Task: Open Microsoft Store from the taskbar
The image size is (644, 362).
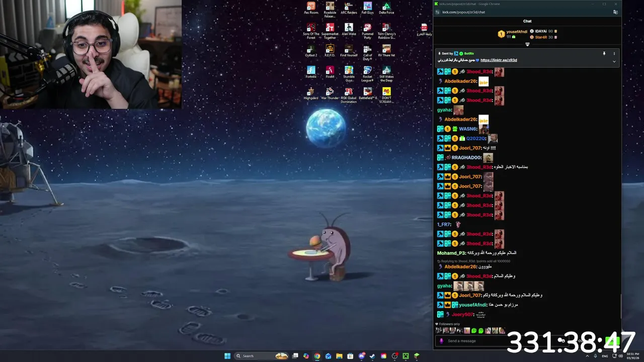Action: tap(350, 356)
